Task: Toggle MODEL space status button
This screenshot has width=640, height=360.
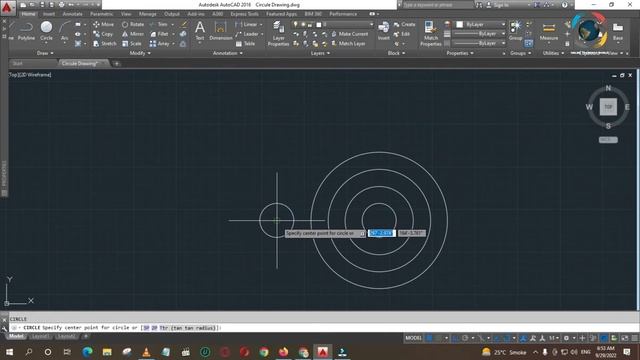Action: pyautogui.click(x=413, y=338)
